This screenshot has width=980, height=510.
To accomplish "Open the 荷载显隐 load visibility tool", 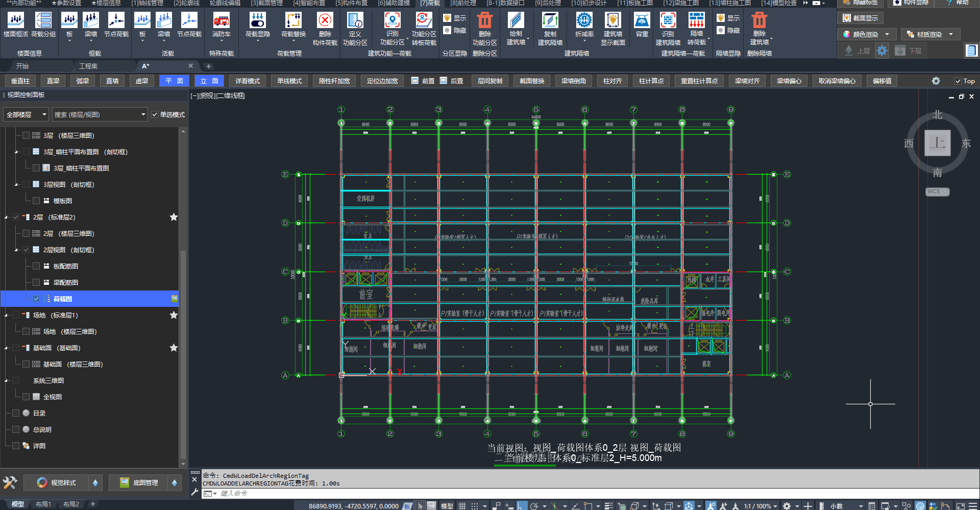I will pos(257,21).
